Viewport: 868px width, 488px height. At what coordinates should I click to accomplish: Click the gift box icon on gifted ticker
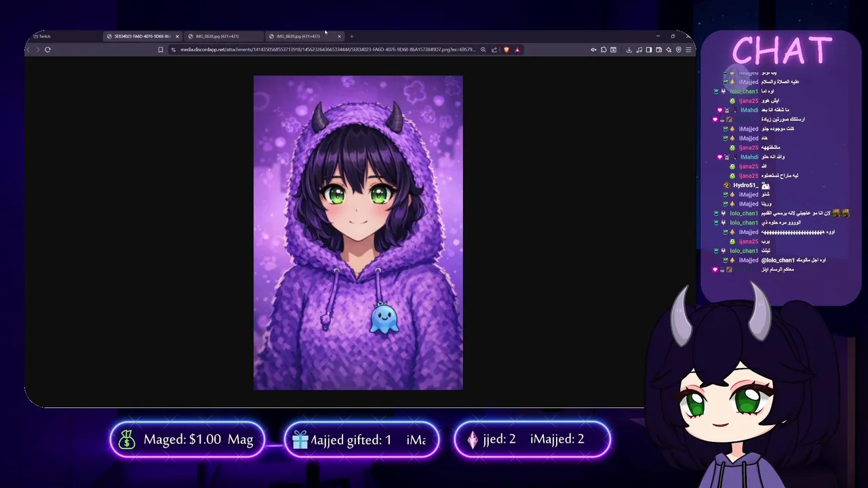(x=300, y=439)
